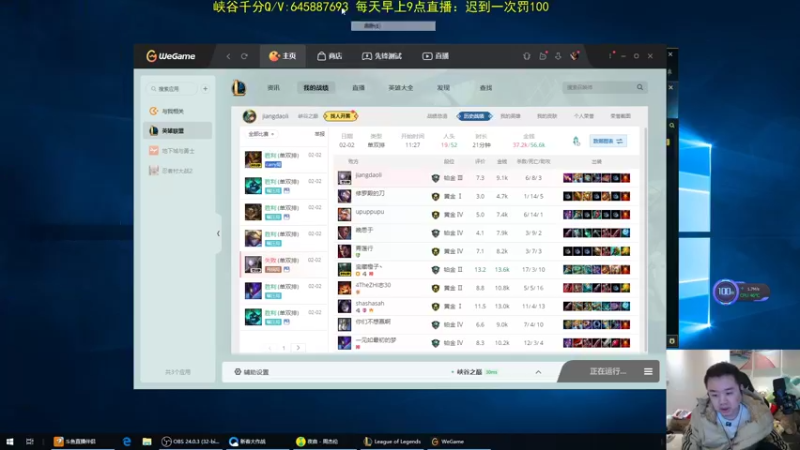Select the first match in the list

tap(284, 160)
